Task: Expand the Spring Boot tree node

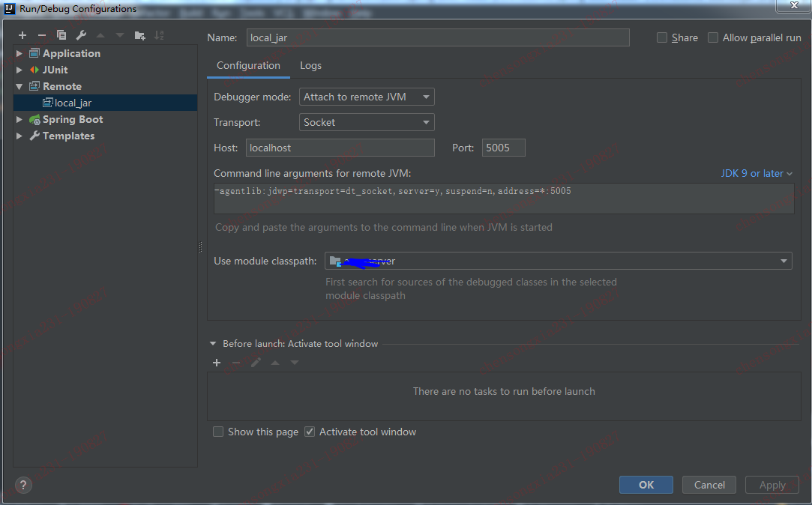Action: coord(19,120)
